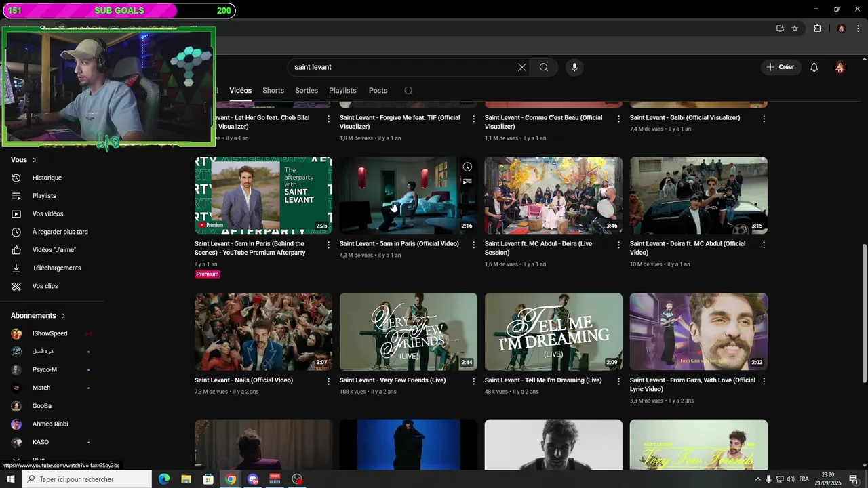
Task: Select the Vidéos tab
Action: [240, 91]
